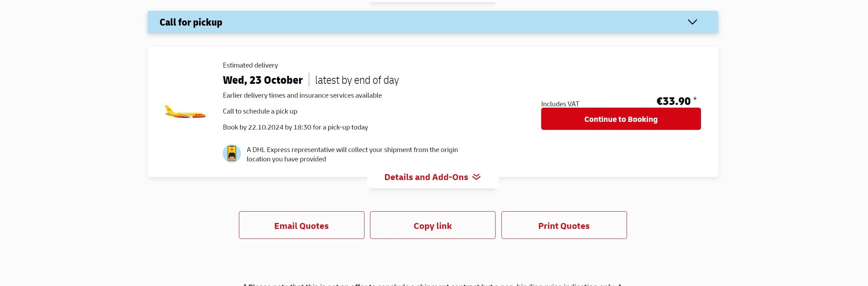Click the 'latest by end of day' text
The height and width of the screenshot is (286, 868).
click(357, 80)
